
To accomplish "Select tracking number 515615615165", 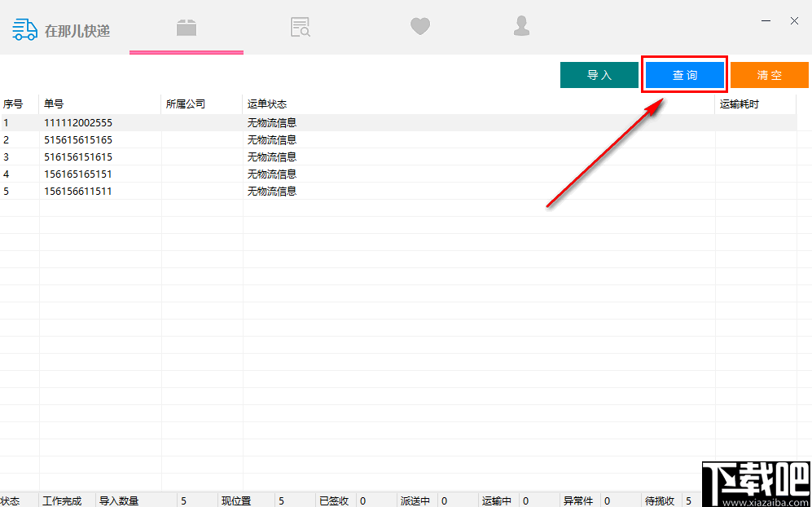I will pyautogui.click(x=78, y=140).
